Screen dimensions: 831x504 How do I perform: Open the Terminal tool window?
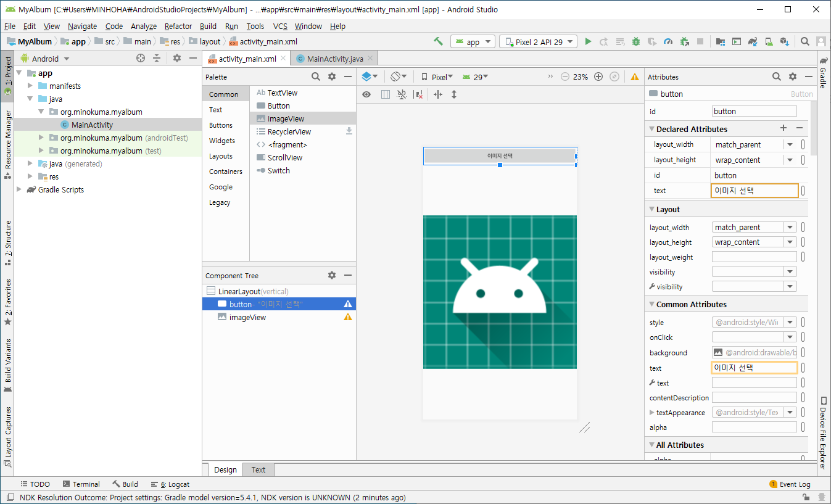point(80,484)
